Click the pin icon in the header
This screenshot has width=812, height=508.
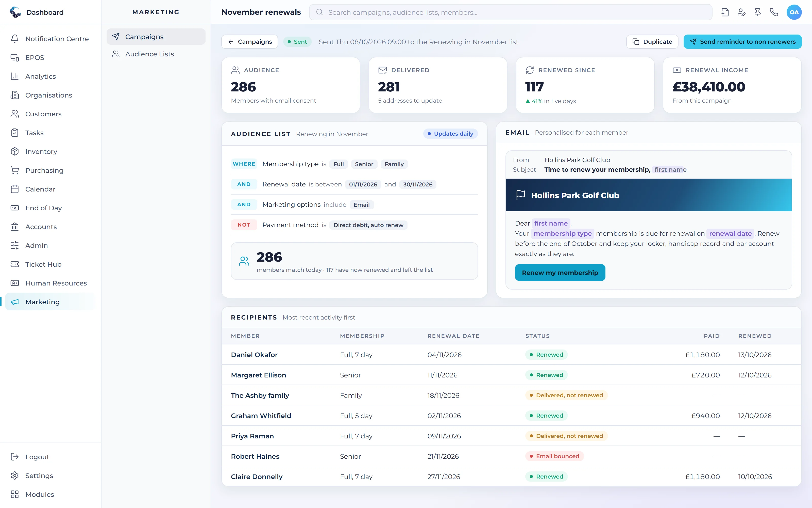(x=758, y=12)
